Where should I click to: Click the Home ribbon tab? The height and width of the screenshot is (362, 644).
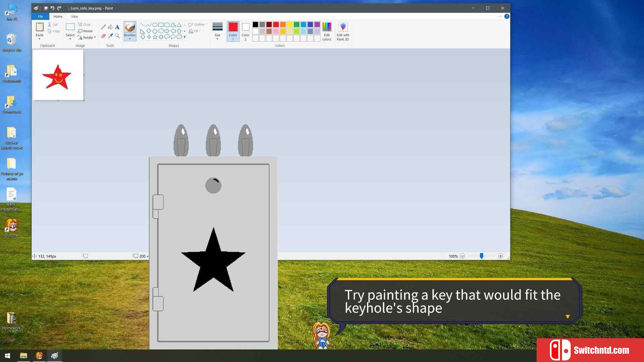(x=57, y=16)
